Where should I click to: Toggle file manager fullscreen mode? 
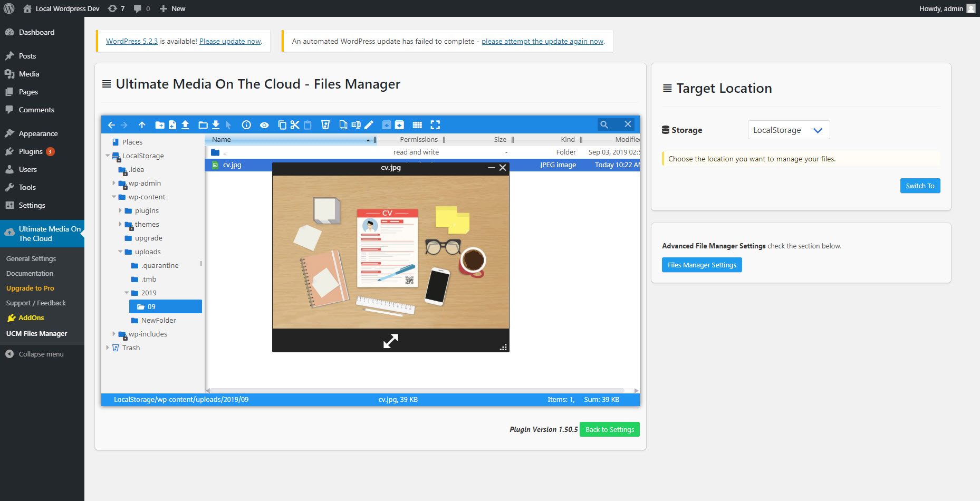pos(435,125)
